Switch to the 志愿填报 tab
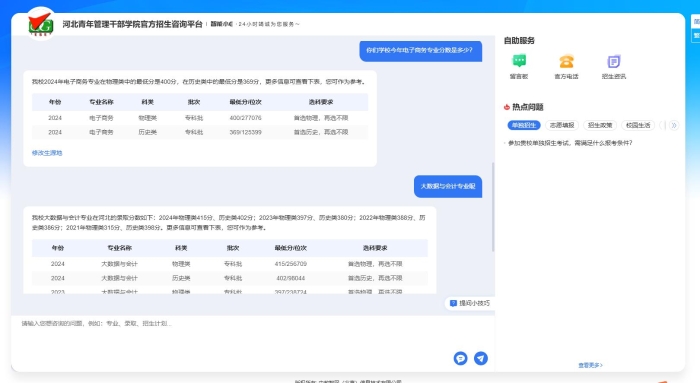 point(562,125)
